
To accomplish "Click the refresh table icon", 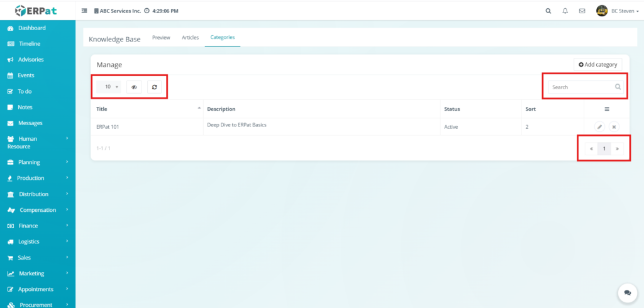I will click(154, 87).
